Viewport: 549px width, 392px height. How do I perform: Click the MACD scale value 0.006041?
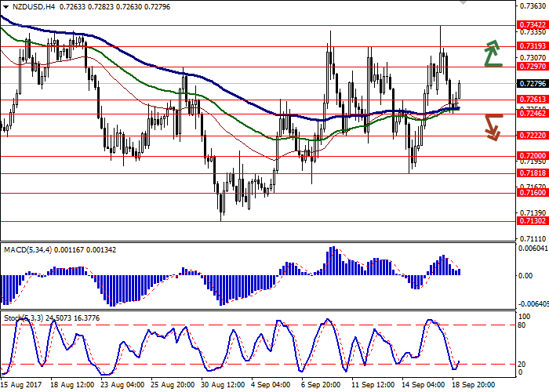pyautogui.click(x=533, y=249)
